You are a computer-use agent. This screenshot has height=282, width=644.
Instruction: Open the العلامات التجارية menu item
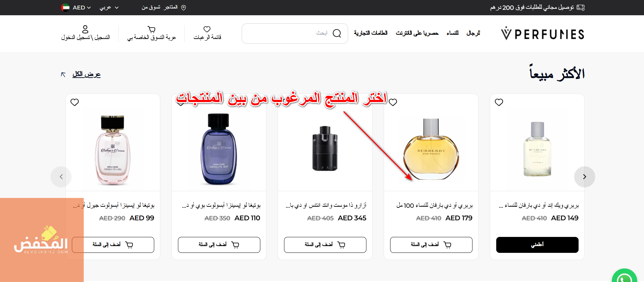point(370,33)
